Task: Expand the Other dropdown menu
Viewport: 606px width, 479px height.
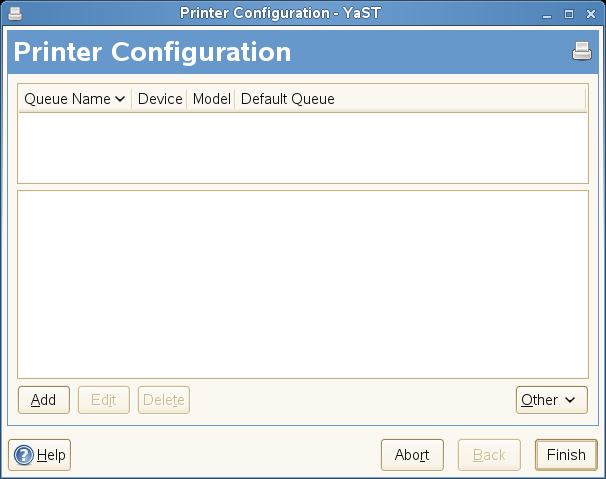Action: [x=551, y=400]
